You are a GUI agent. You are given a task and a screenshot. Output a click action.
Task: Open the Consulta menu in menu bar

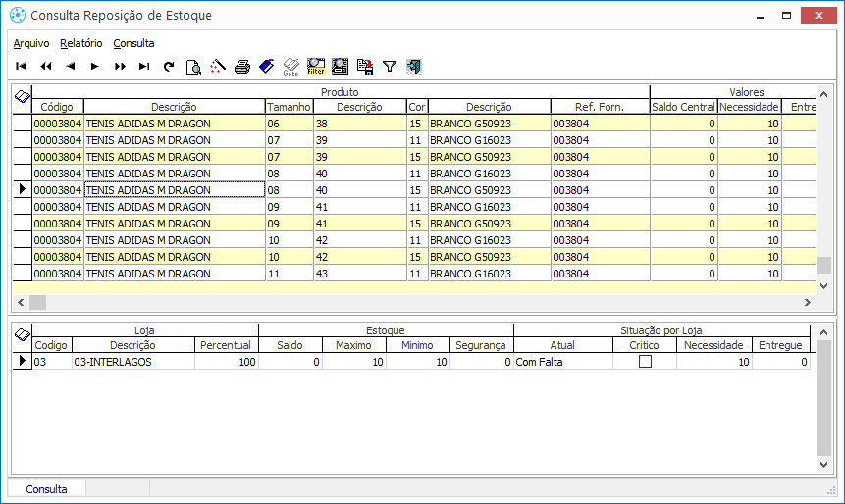133,43
